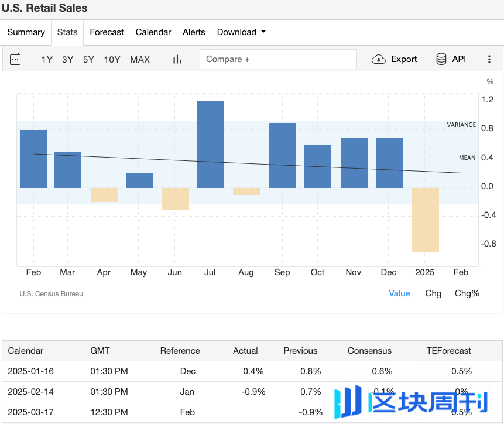Click the Previous column header

tap(300, 351)
